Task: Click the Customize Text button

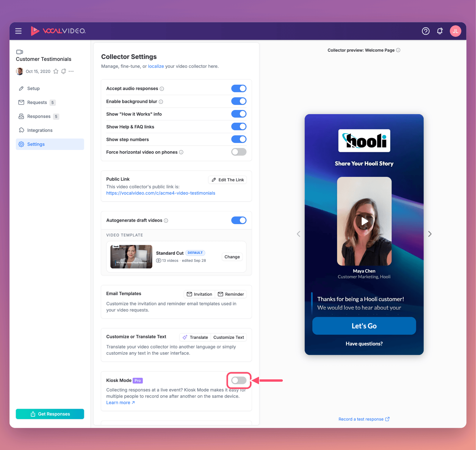Action: click(229, 337)
